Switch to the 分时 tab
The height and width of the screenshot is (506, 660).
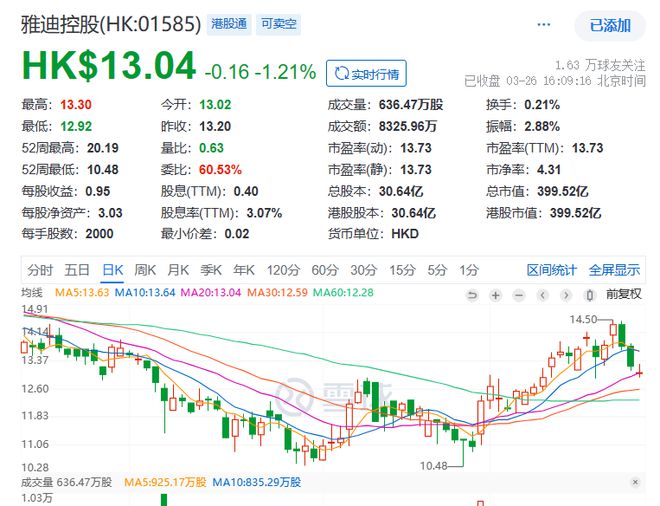click(x=40, y=270)
